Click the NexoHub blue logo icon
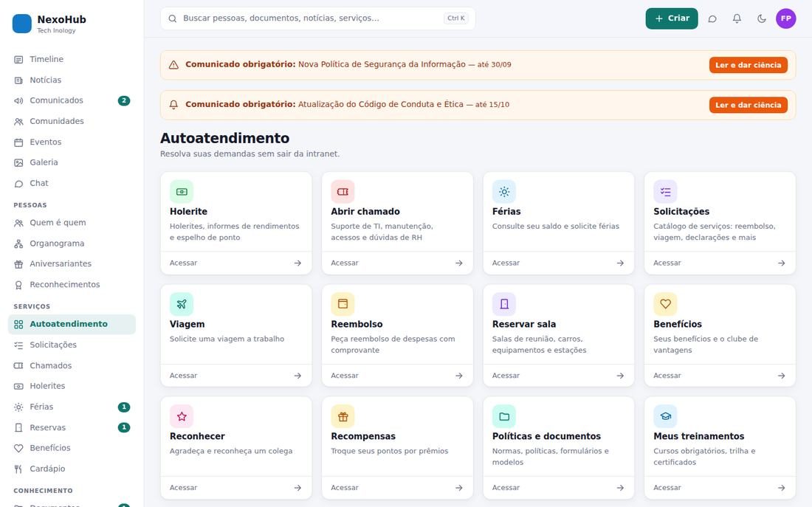 [x=21, y=24]
